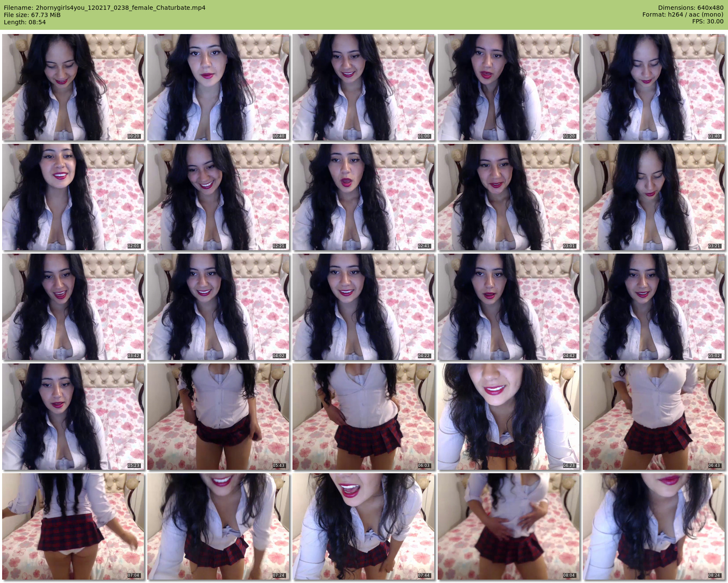The height and width of the screenshot is (583, 728).
Task: Click the "Format: h264 / aac (mono)" text
Action: (683, 14)
